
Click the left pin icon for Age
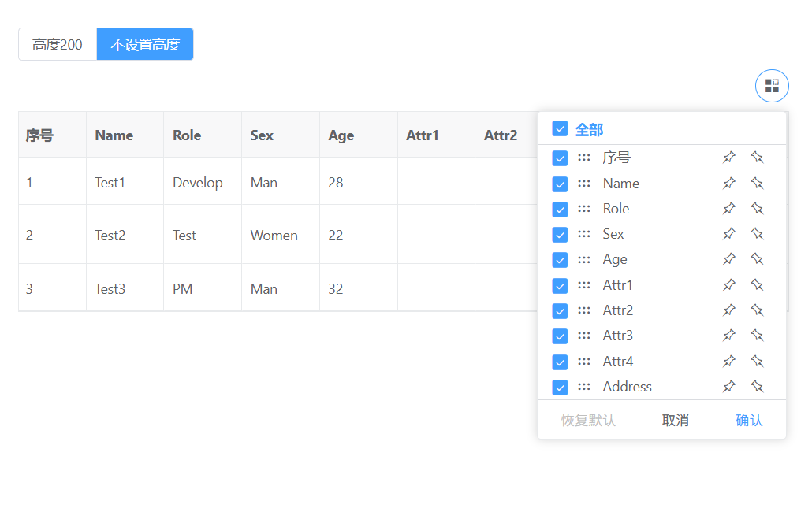tap(729, 259)
